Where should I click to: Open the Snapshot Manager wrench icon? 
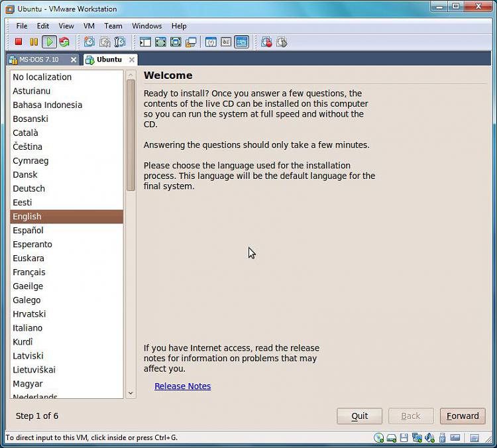coord(120,42)
